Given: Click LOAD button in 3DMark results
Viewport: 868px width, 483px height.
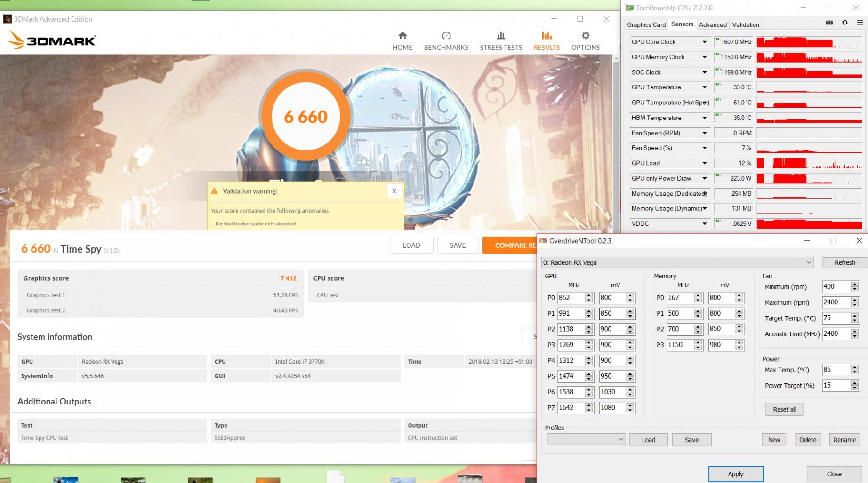Looking at the screenshot, I should tap(411, 245).
